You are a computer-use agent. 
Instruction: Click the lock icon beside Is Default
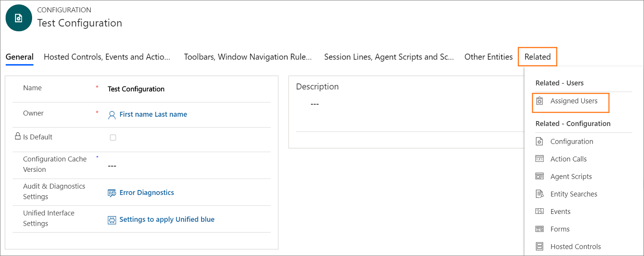click(18, 136)
